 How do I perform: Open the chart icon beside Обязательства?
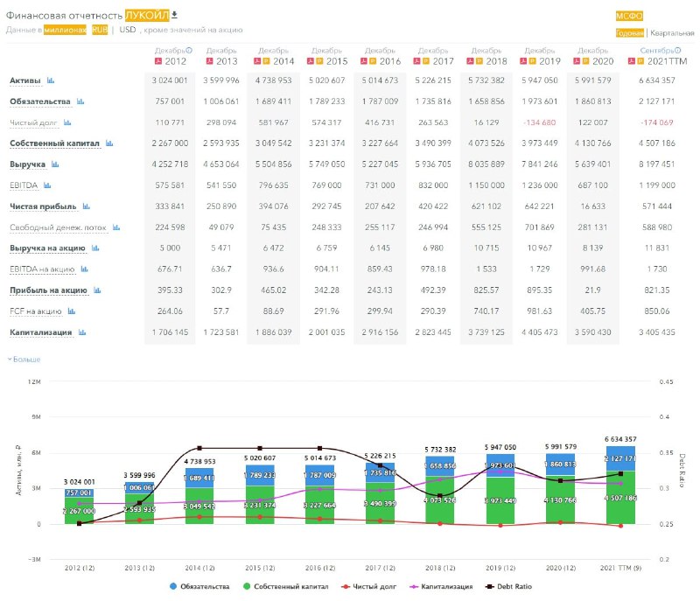tap(80, 101)
